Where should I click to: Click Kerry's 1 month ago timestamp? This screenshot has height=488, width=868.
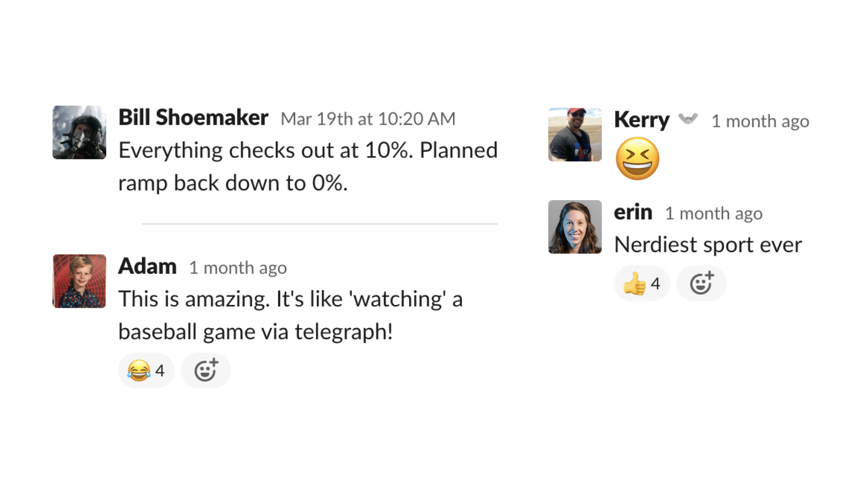pyautogui.click(x=760, y=121)
